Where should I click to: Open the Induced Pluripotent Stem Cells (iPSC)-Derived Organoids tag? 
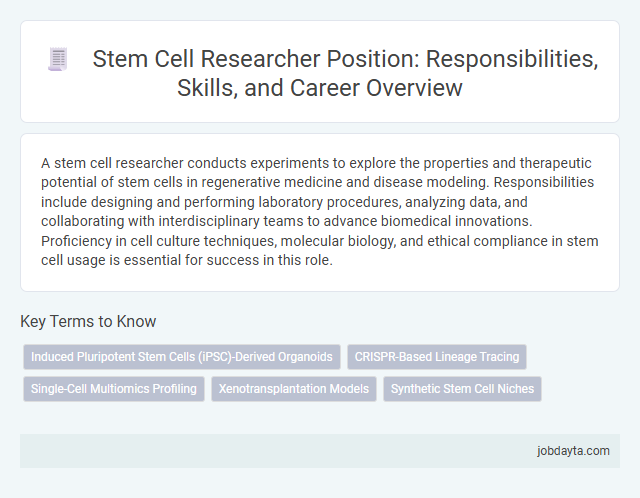[x=182, y=357]
